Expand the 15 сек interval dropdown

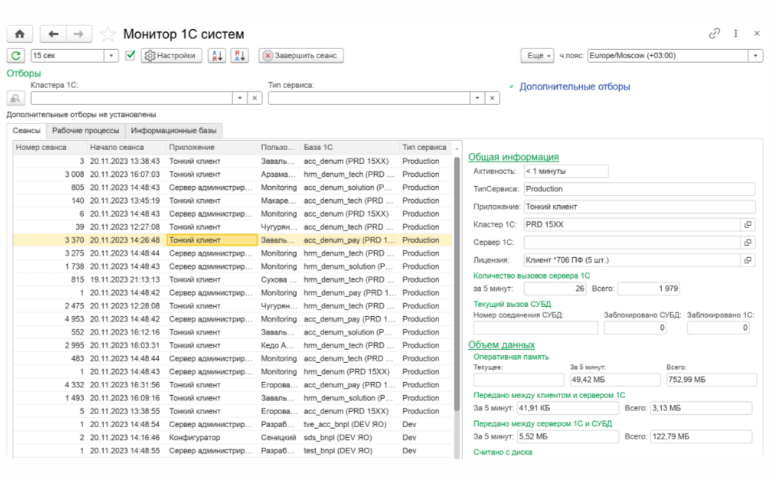[x=111, y=56]
